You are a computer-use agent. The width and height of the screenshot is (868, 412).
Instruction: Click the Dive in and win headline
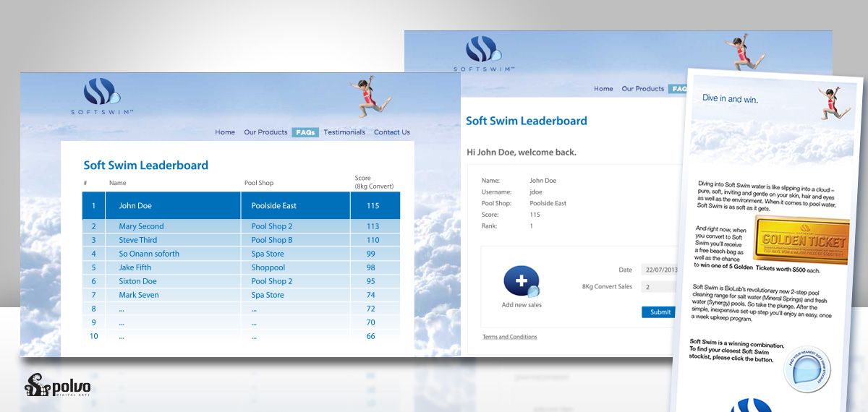[x=731, y=98]
